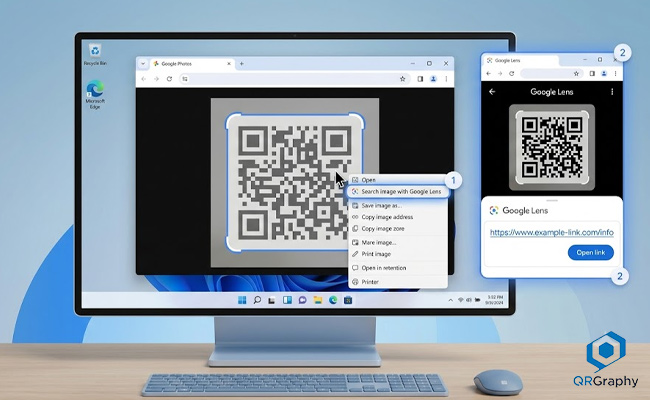This screenshot has width=650, height=400.
Task: Go forward in the Google Lens browser toolbar
Action: tap(500, 74)
